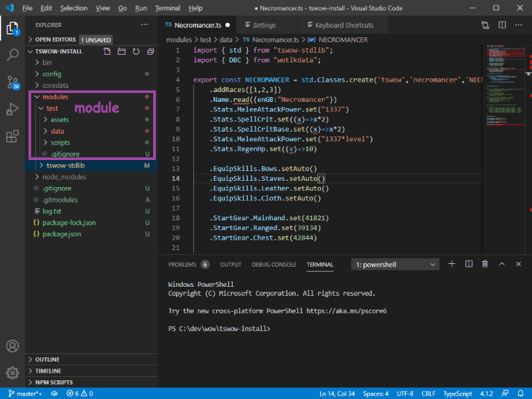Open the powershell terminal selector dropdown
The height and width of the screenshot is (399, 532).
click(x=395, y=265)
